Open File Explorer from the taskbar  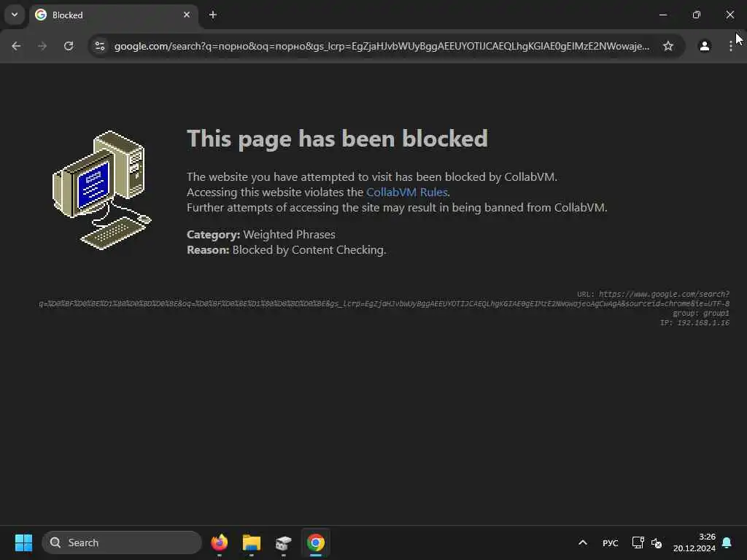251,542
